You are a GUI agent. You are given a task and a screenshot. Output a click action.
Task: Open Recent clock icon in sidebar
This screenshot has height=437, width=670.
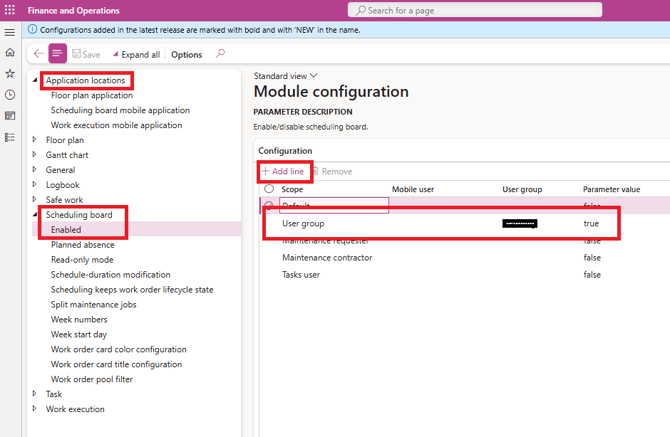[10, 95]
